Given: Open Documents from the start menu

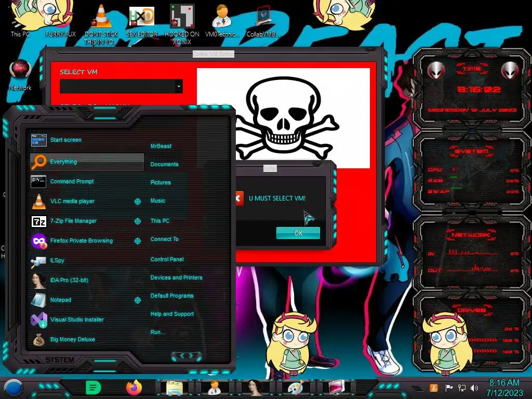Looking at the screenshot, I should [164, 164].
